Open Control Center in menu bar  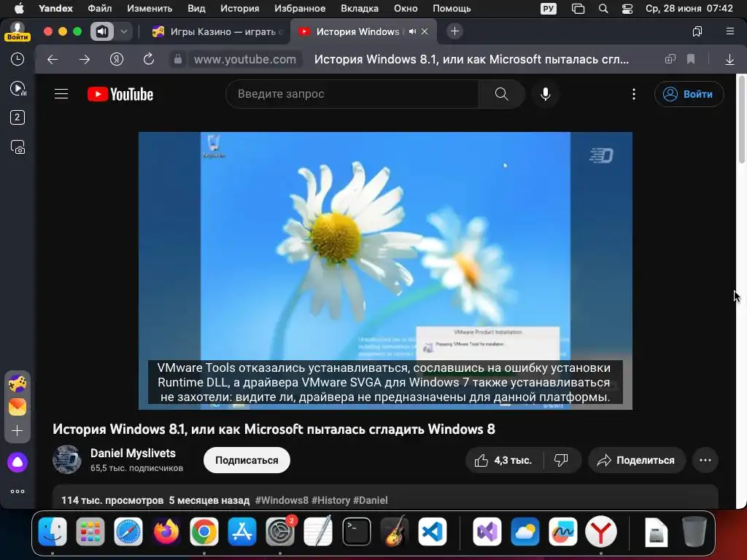pyautogui.click(x=627, y=9)
